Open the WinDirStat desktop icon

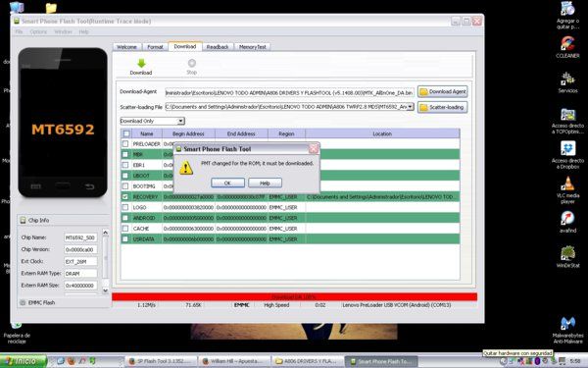(x=567, y=253)
